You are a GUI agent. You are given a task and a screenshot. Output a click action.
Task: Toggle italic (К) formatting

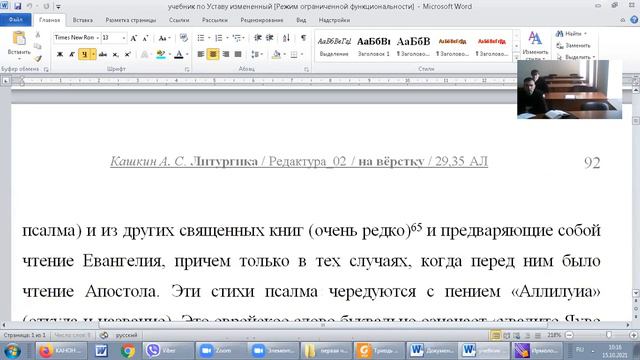pyautogui.click(x=72, y=54)
